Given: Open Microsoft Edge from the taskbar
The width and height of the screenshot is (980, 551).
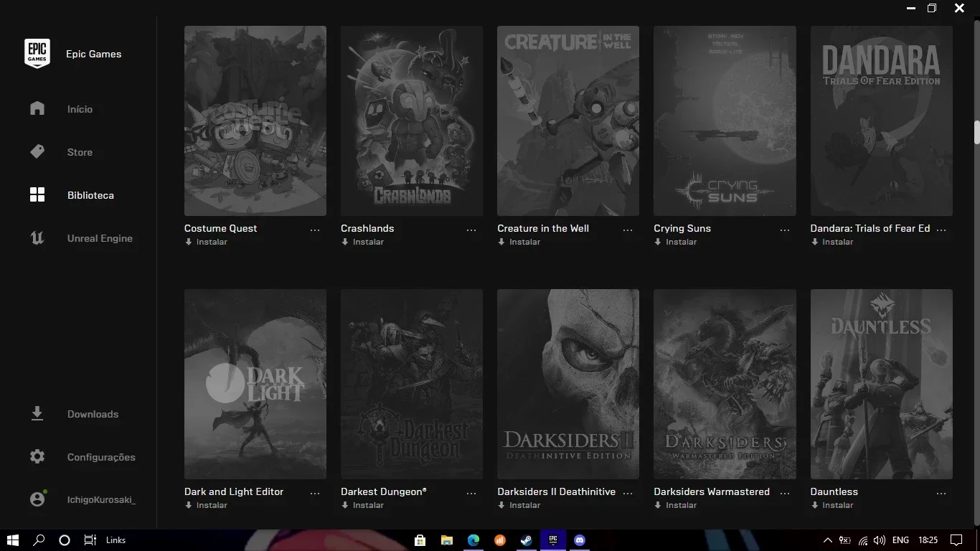Looking at the screenshot, I should coord(473,540).
